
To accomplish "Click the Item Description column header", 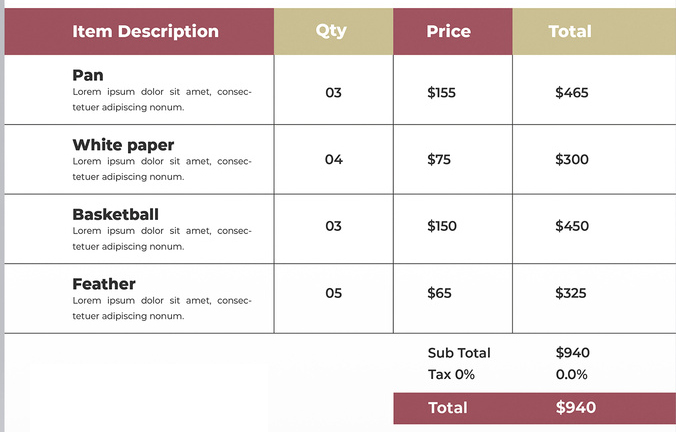I will [x=145, y=31].
